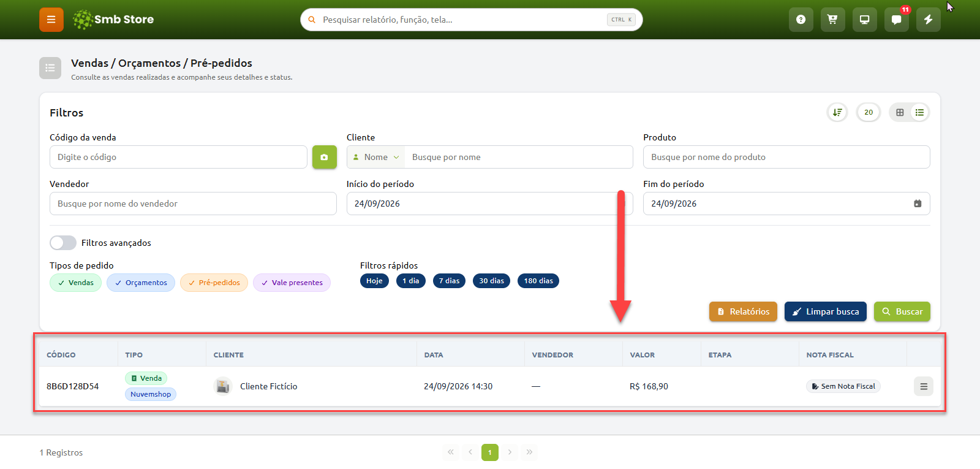980x469 pixels.
Task: Select the 180 dias quick filter
Action: (538, 281)
